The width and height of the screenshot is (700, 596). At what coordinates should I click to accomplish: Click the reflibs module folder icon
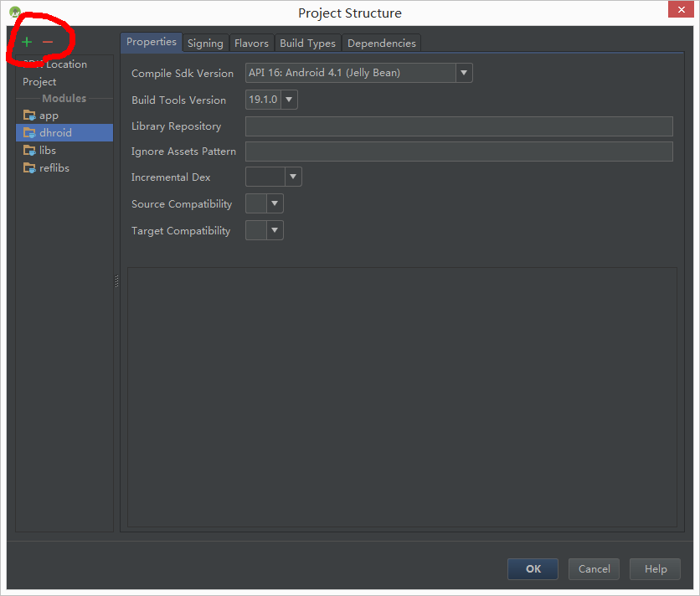tap(29, 168)
